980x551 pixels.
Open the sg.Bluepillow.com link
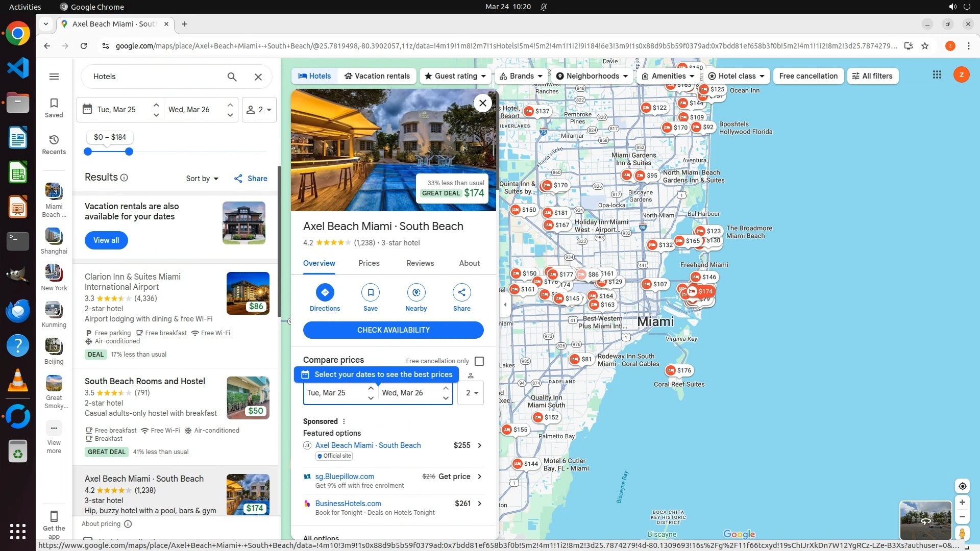(344, 477)
